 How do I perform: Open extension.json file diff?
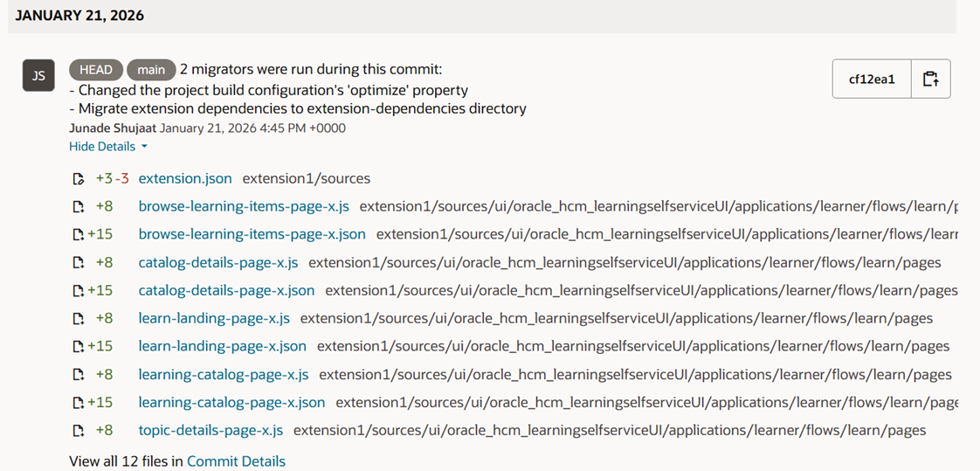(x=185, y=179)
